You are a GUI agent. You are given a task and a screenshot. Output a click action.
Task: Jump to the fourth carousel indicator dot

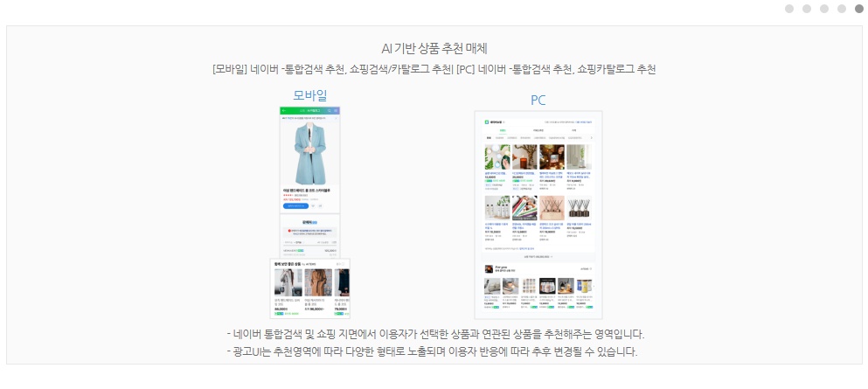click(842, 8)
